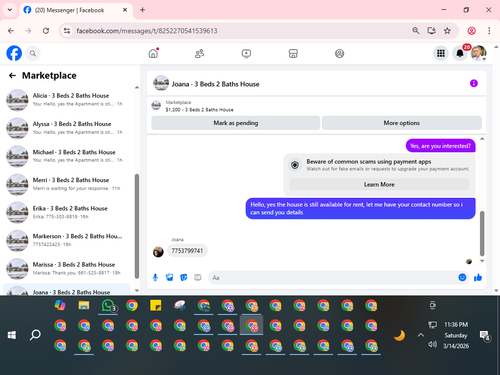This screenshot has height=375, width=500.
Task: Open the $1,200 - 3 Beds 2 Baths listing link
Action: (x=199, y=110)
